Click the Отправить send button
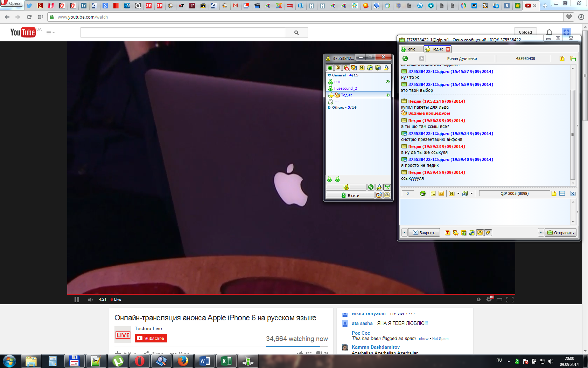 point(560,233)
